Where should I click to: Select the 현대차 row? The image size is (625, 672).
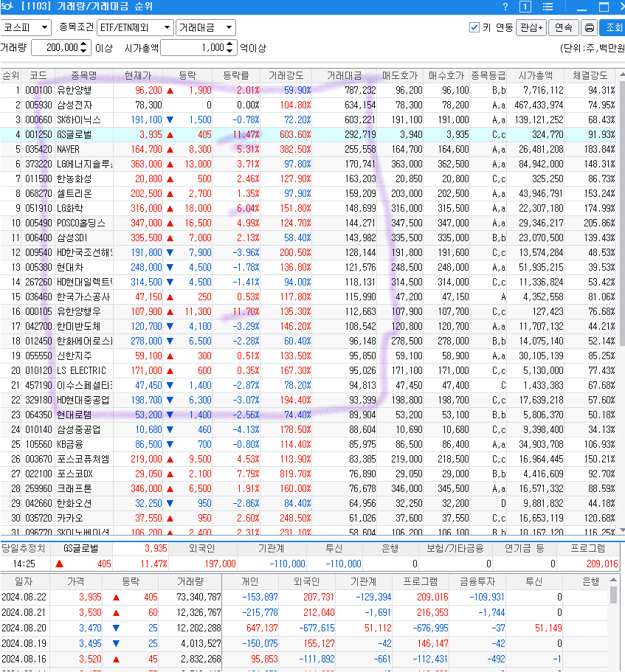point(308,267)
